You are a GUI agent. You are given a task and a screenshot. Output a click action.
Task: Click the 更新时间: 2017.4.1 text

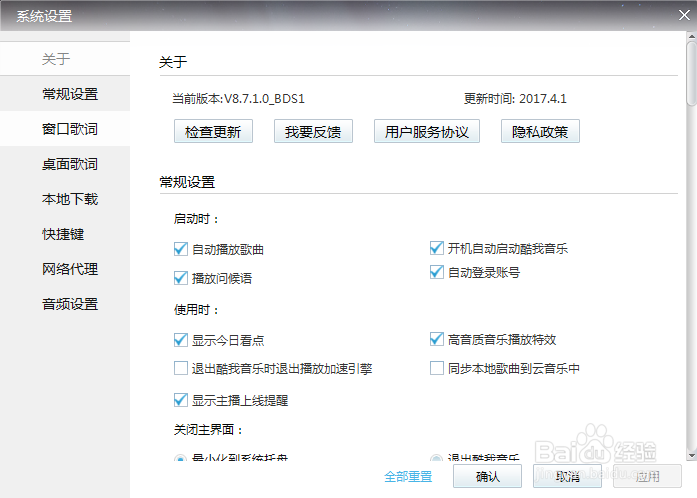click(x=515, y=98)
